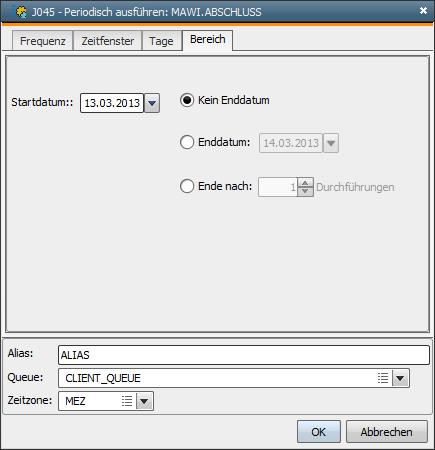Image resolution: width=435 pixels, height=450 pixels.
Task: Open the Startdatum calendar dropdown
Action: 152,103
